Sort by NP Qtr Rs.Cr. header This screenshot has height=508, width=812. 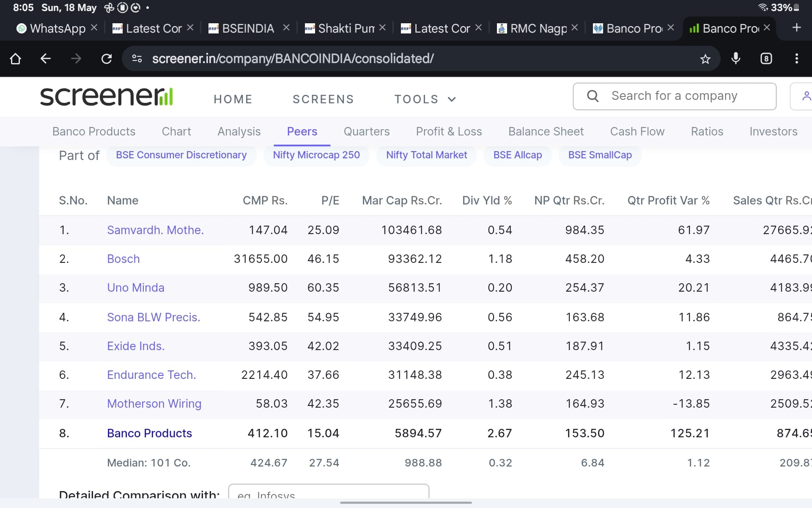pyautogui.click(x=569, y=200)
